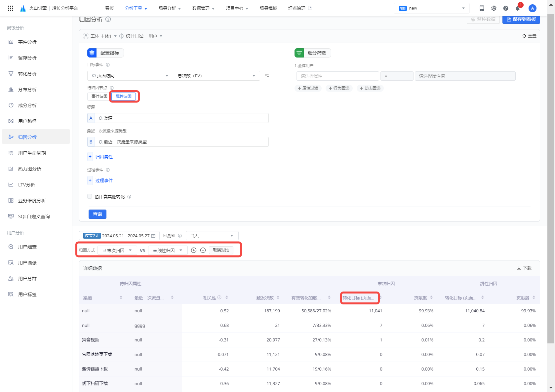Sort the first 贡献度 column under 末次归因

point(431,298)
